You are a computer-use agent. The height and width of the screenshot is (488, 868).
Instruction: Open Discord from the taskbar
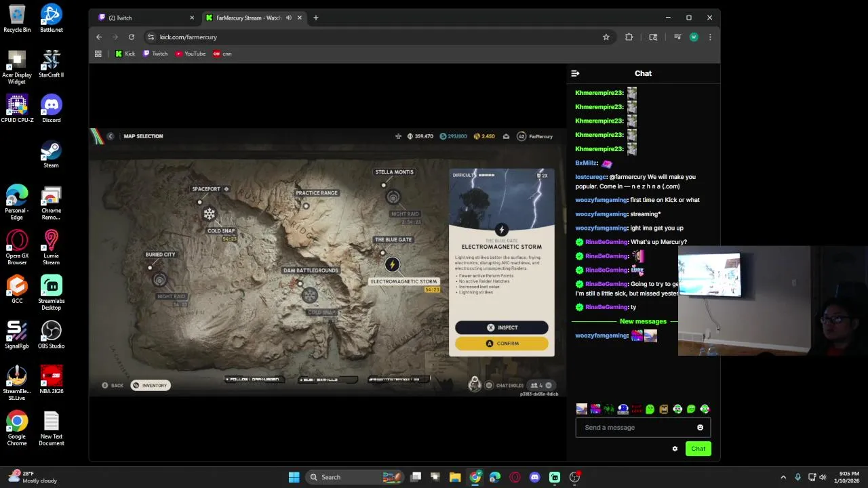pyautogui.click(x=535, y=477)
